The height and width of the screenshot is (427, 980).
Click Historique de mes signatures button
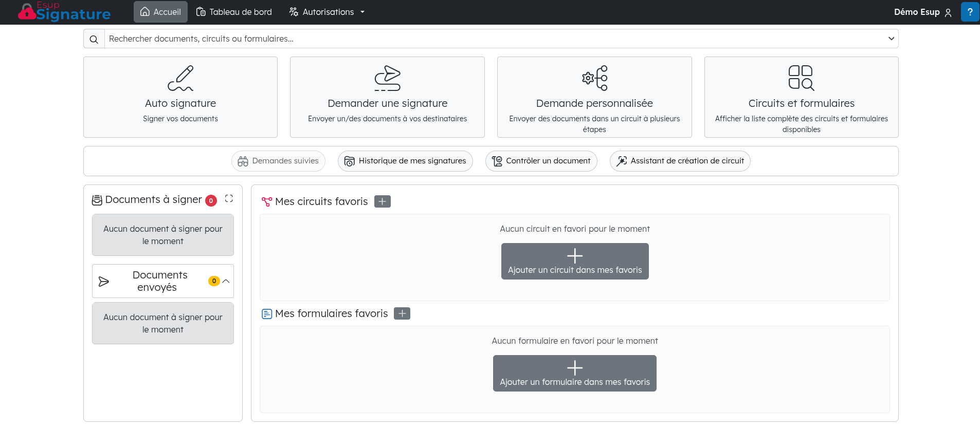pos(405,161)
